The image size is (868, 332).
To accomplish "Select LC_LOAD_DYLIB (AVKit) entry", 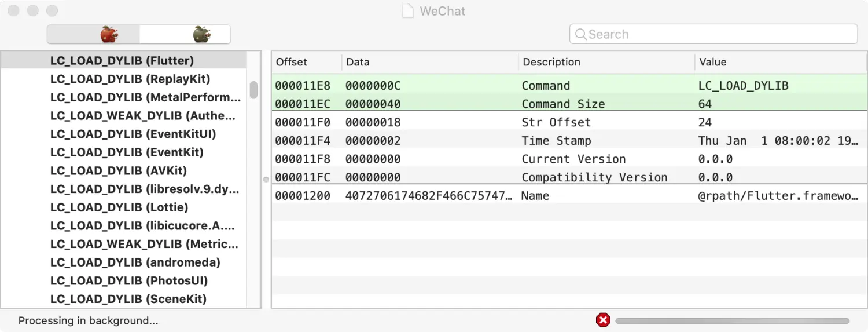I will 119,170.
